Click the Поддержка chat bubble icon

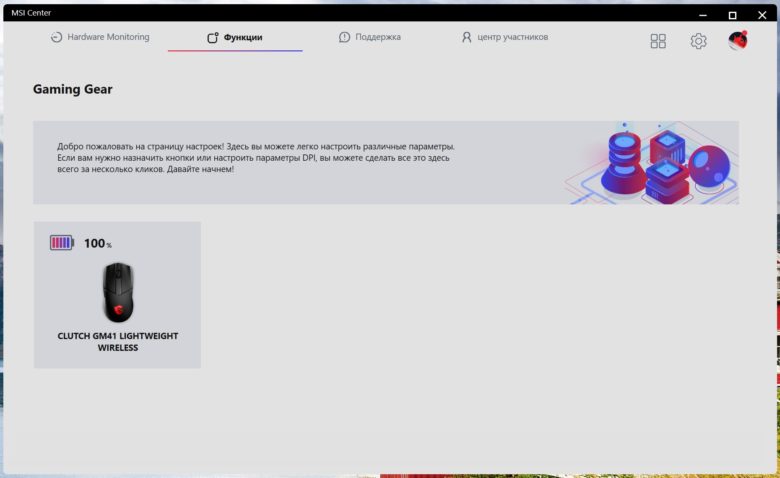tap(344, 37)
